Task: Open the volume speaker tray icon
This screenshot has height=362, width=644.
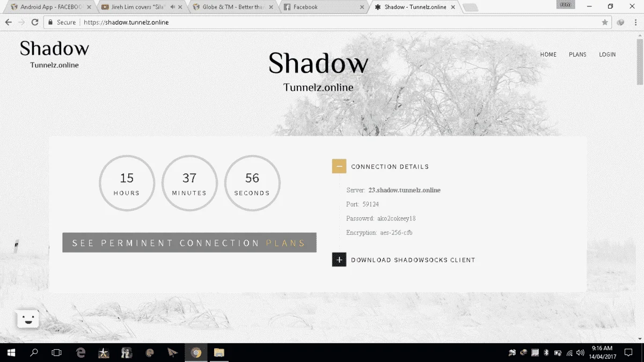Action: coord(580,353)
